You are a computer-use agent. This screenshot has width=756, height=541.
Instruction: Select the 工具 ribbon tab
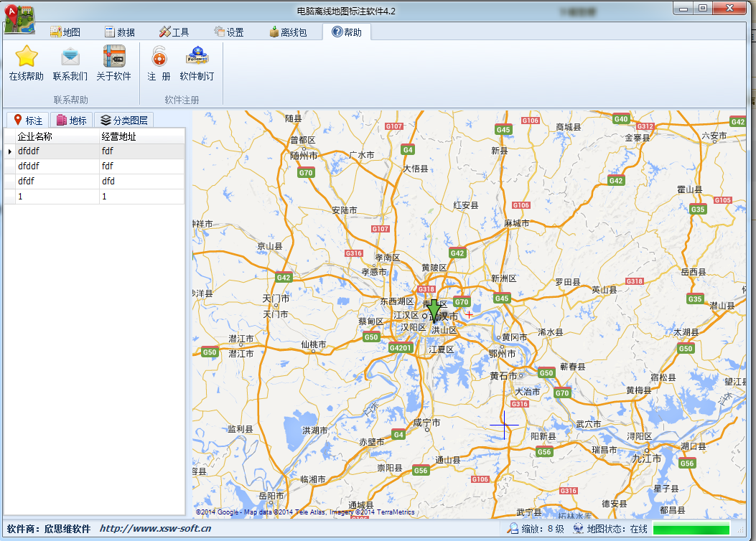click(174, 32)
